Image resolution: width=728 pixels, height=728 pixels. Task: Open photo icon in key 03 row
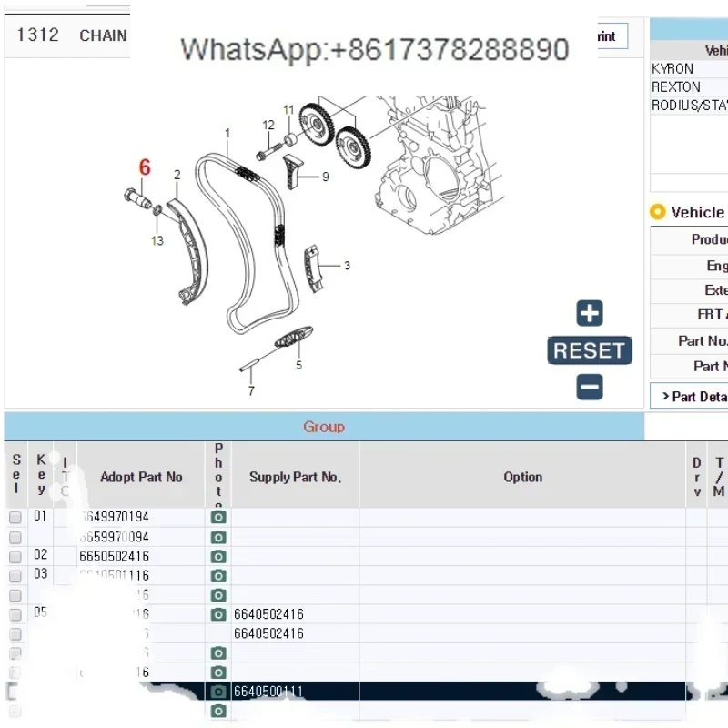tap(218, 576)
